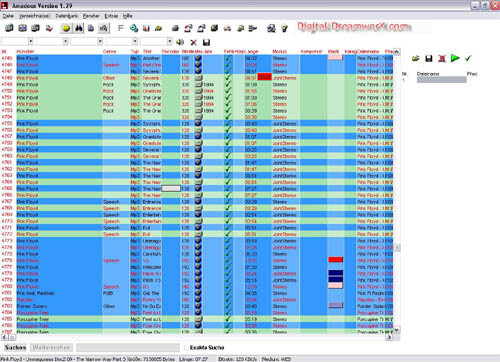500x362 pixels.
Task: Click the red swatch in row 4748
Action: 264,77
